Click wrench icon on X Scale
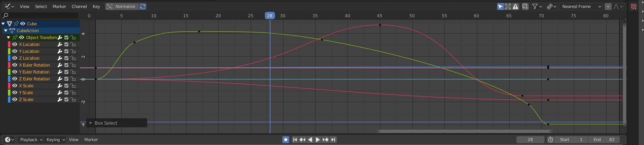Viewport: 644px width, 145px height. 60,86
